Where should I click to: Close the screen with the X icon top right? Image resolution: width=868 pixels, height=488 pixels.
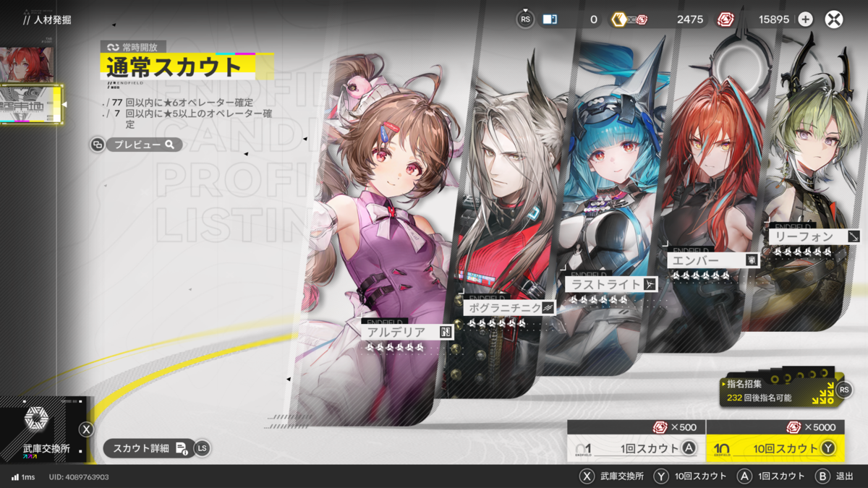834,20
